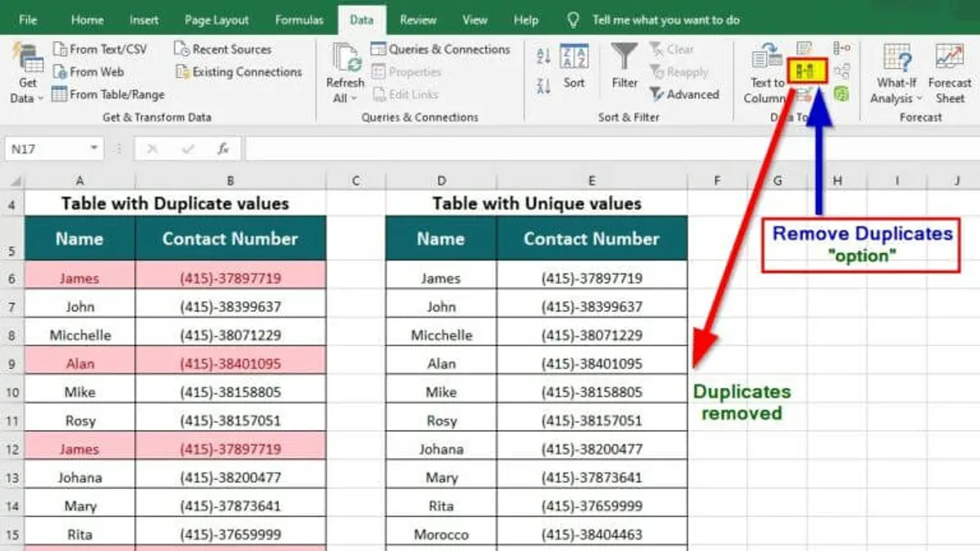Open Existing Connections
Viewport: 980px width, 551px height.
[x=238, y=72]
